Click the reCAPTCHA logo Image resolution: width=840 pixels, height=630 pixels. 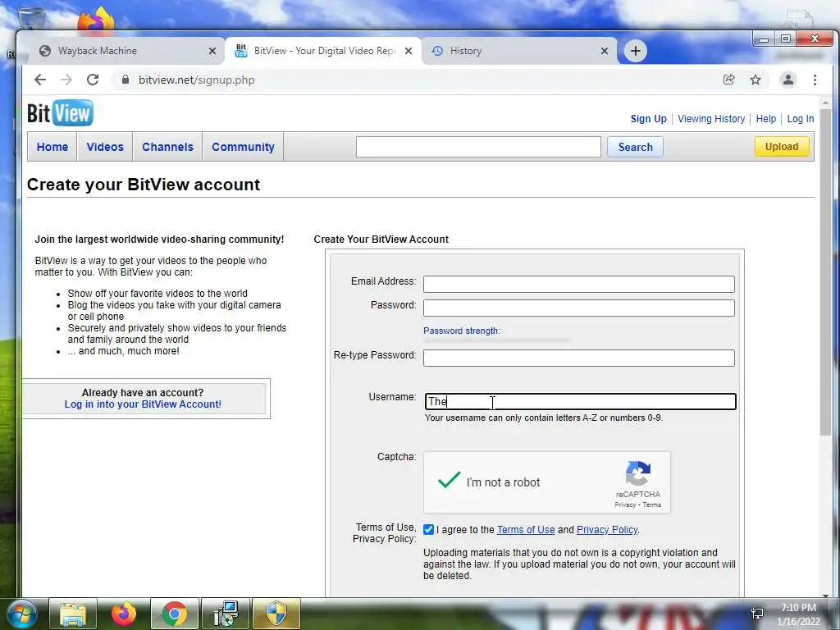(638, 473)
